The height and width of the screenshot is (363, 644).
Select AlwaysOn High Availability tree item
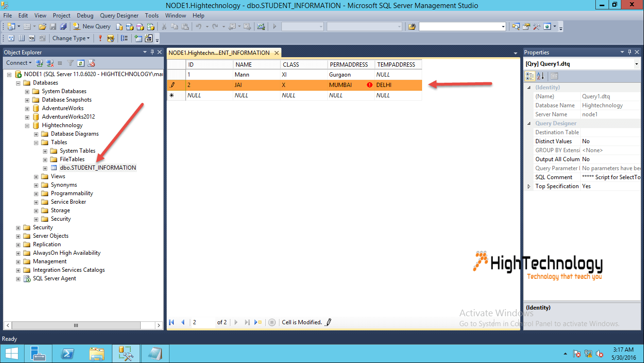[x=67, y=253]
